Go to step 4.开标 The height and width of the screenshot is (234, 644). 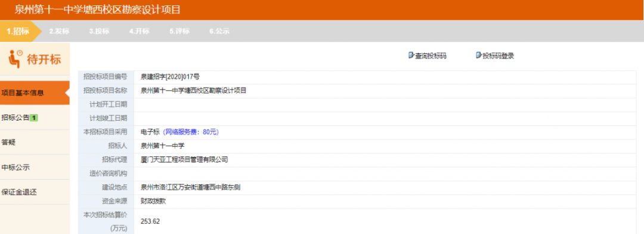click(139, 32)
